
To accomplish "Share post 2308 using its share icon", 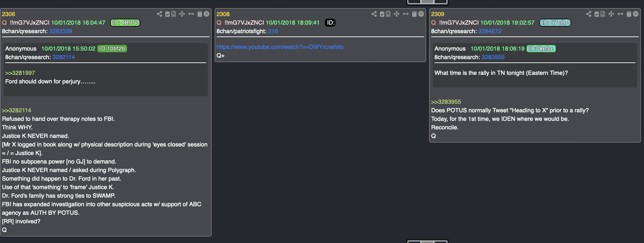I will 374,14.
